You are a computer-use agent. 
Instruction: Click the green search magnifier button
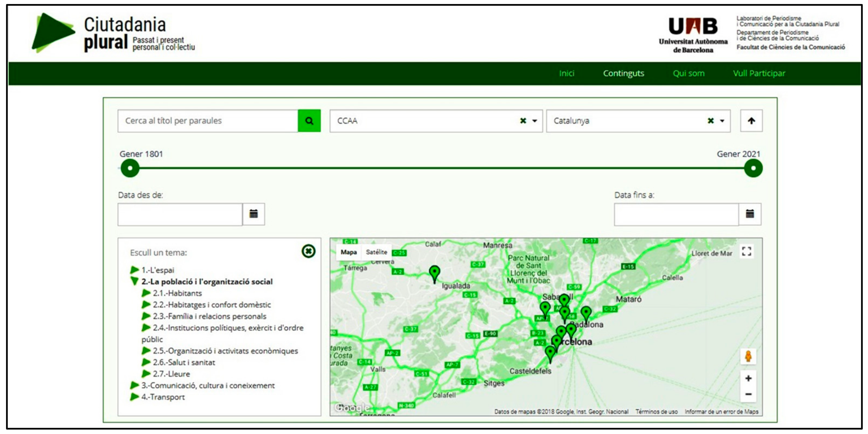(x=309, y=121)
